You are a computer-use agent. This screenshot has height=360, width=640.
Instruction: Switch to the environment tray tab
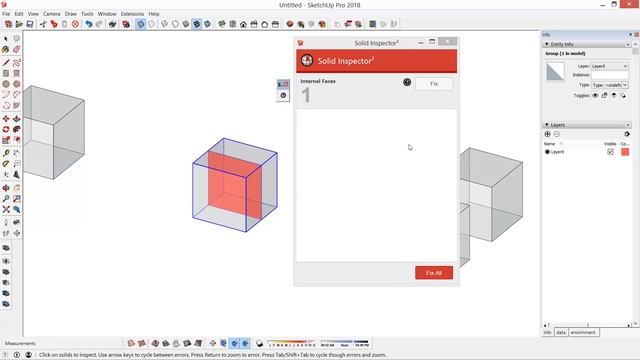583,333
